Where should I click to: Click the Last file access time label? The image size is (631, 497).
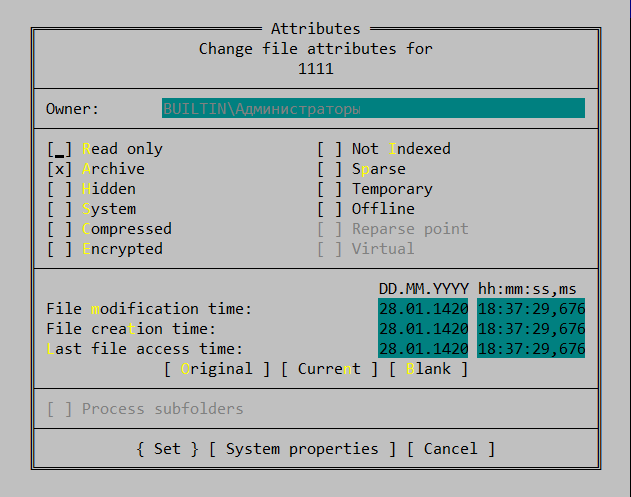pos(145,349)
